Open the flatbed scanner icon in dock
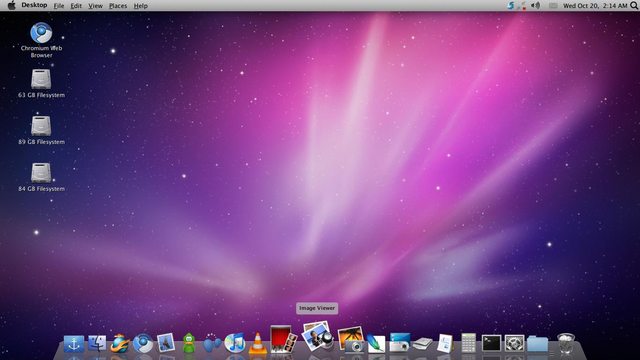Screen dimensions: 640x360 point(422,344)
